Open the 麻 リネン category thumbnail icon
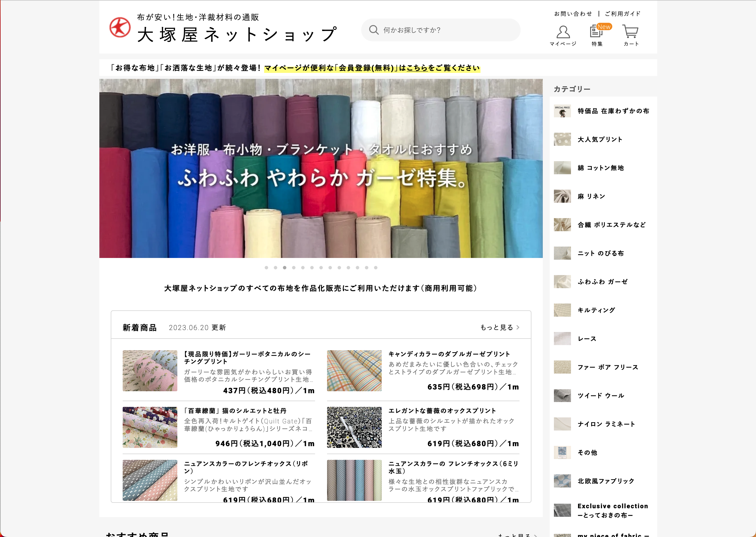Screen dimensions: 756x537 tap(562, 196)
